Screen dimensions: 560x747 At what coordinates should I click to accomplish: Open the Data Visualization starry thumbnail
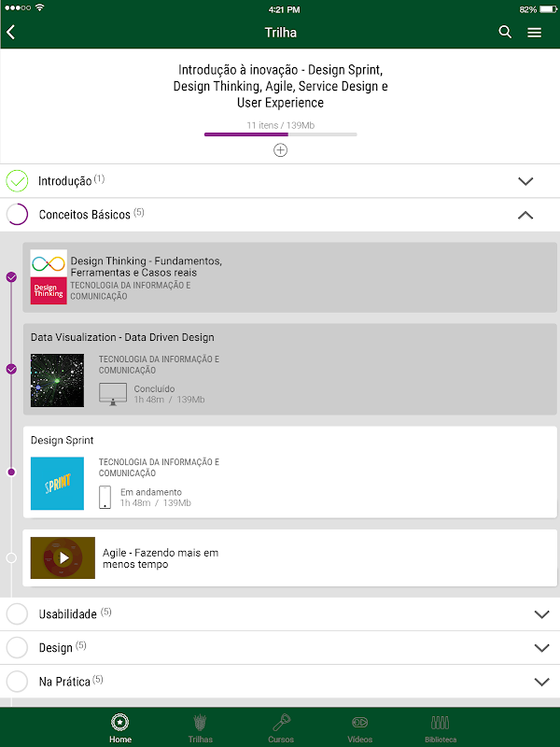tap(57, 380)
